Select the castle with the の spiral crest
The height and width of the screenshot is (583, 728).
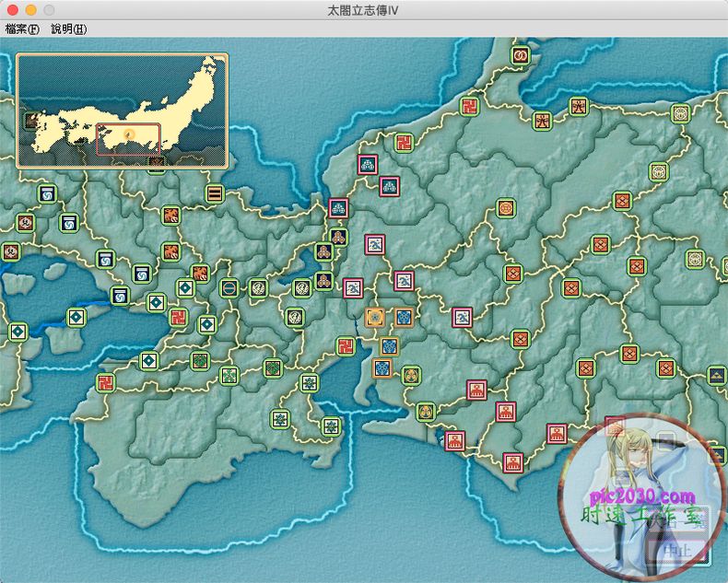pyautogui.click(x=521, y=55)
